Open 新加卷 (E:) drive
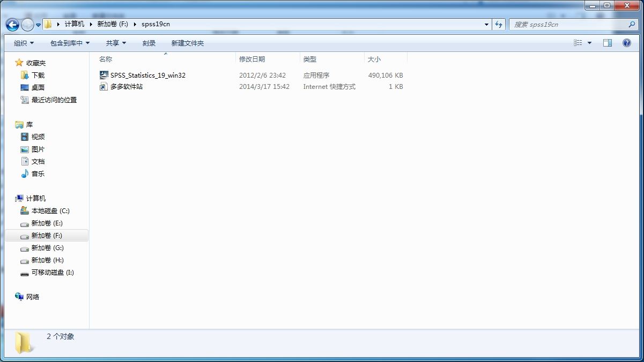 click(47, 223)
